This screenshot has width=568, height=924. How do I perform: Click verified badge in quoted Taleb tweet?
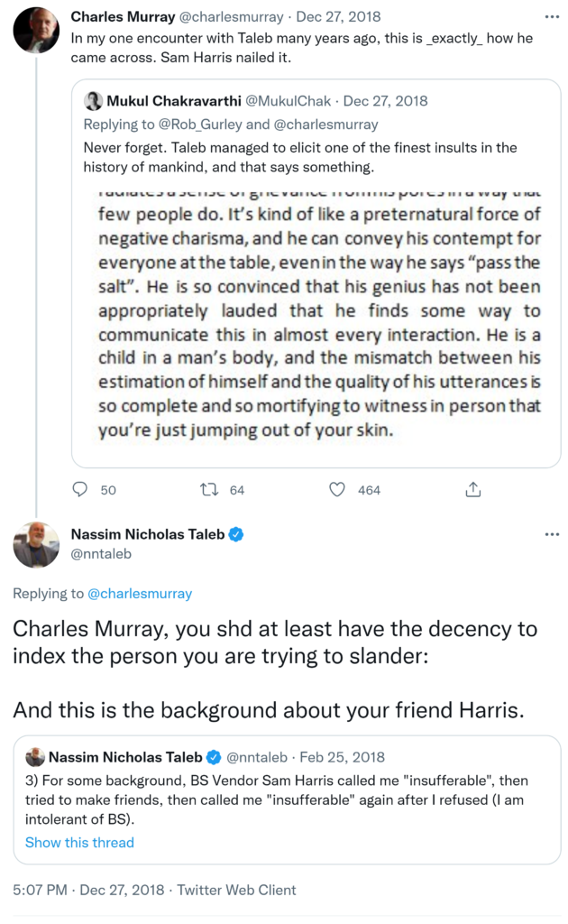point(215,757)
